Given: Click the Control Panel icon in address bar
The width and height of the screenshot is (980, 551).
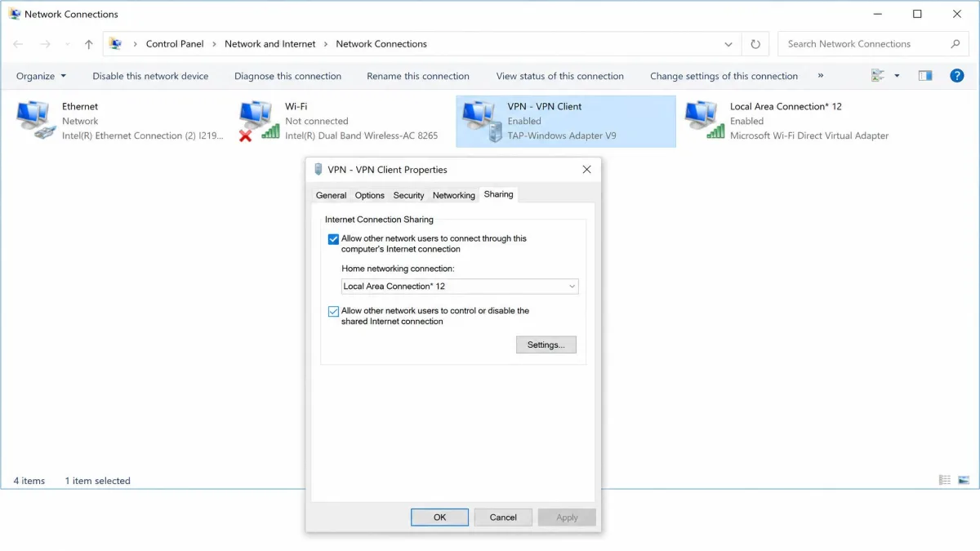Looking at the screenshot, I should [x=116, y=44].
